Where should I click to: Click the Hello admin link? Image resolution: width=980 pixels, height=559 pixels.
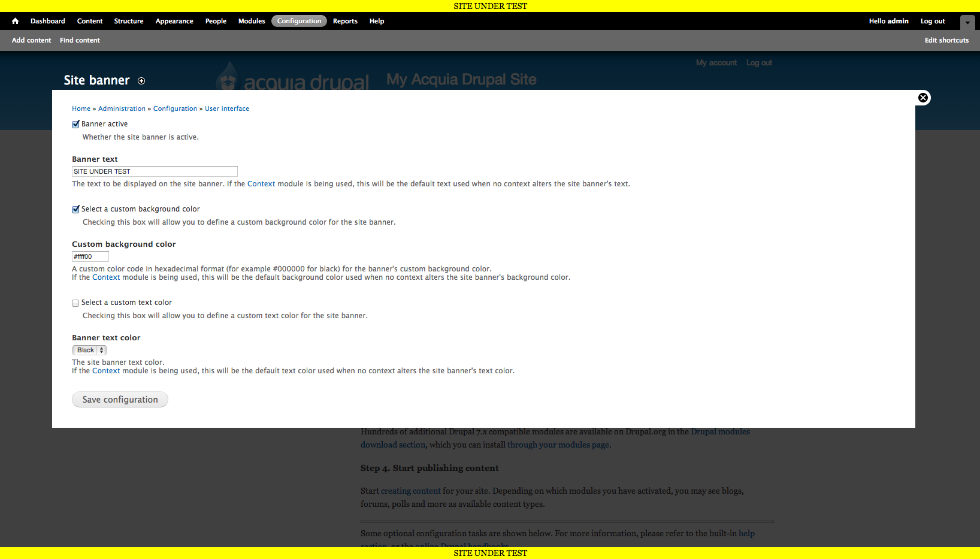pos(888,21)
